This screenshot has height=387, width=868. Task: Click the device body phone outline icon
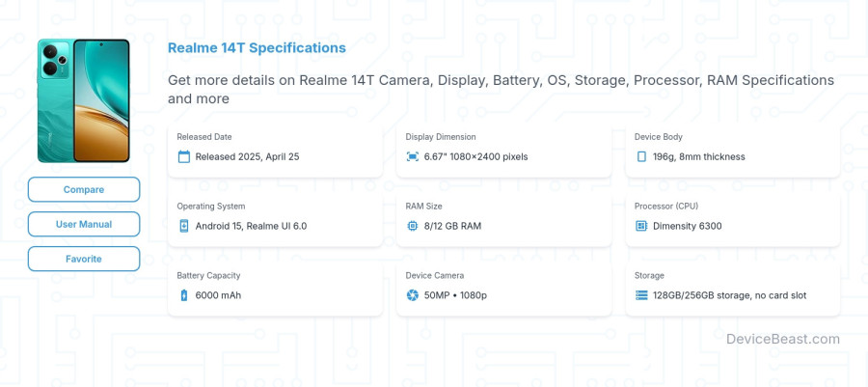pos(641,156)
